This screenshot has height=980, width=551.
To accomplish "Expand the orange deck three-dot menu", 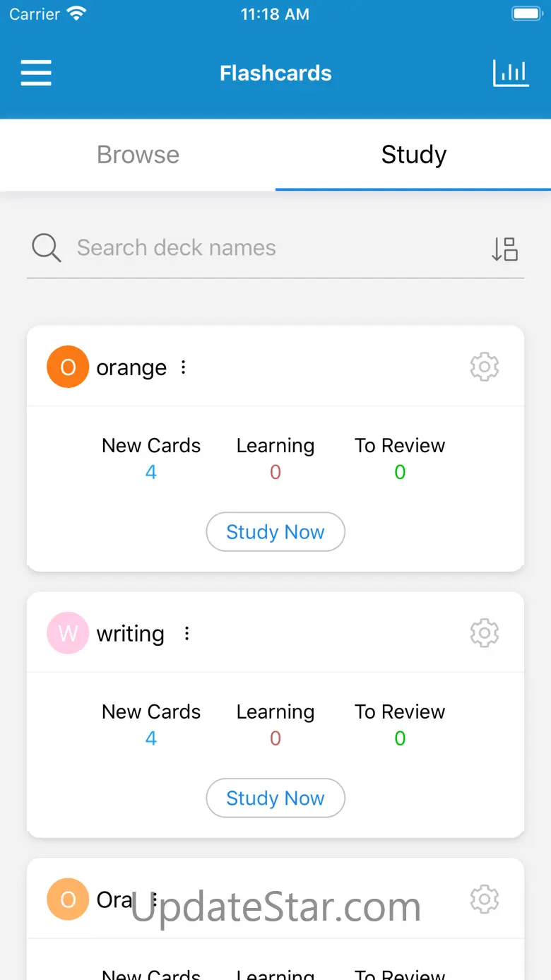I will [x=184, y=367].
